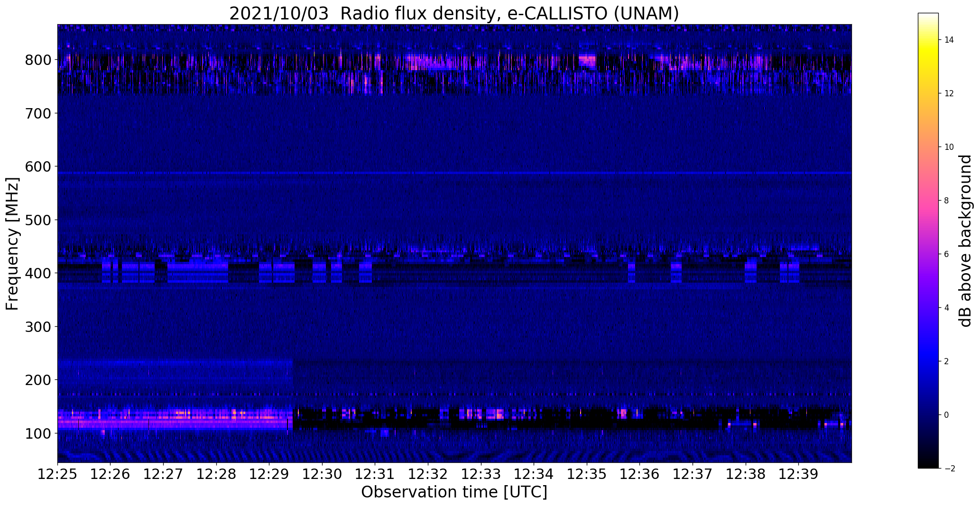
Task: Click the 'Observation time [UTC]' axis label
Action: click(454, 492)
